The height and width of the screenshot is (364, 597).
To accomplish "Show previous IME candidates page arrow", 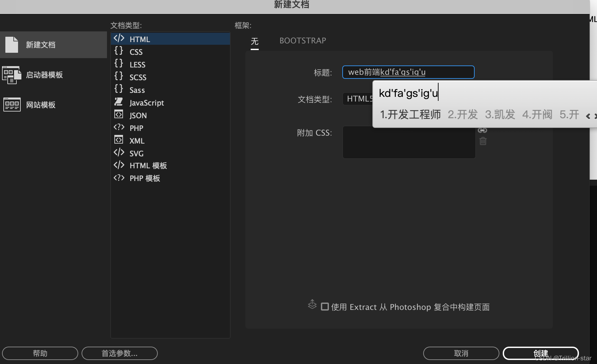I will pos(588,116).
